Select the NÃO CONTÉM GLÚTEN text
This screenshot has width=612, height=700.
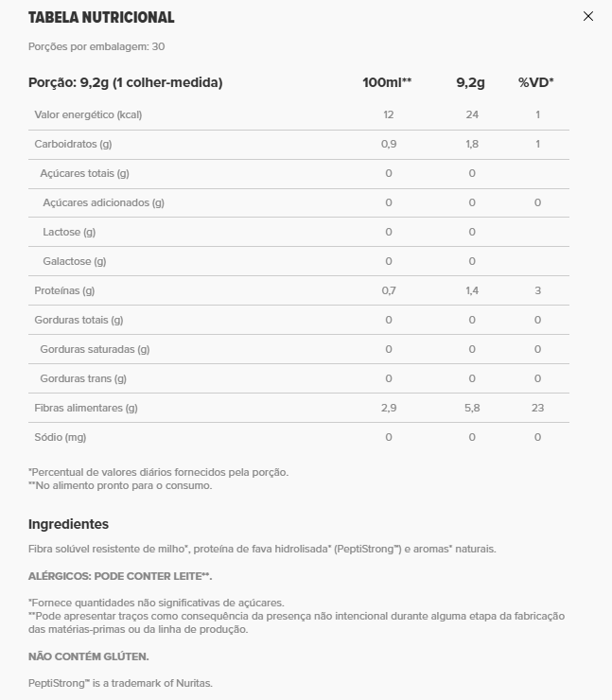(x=88, y=656)
